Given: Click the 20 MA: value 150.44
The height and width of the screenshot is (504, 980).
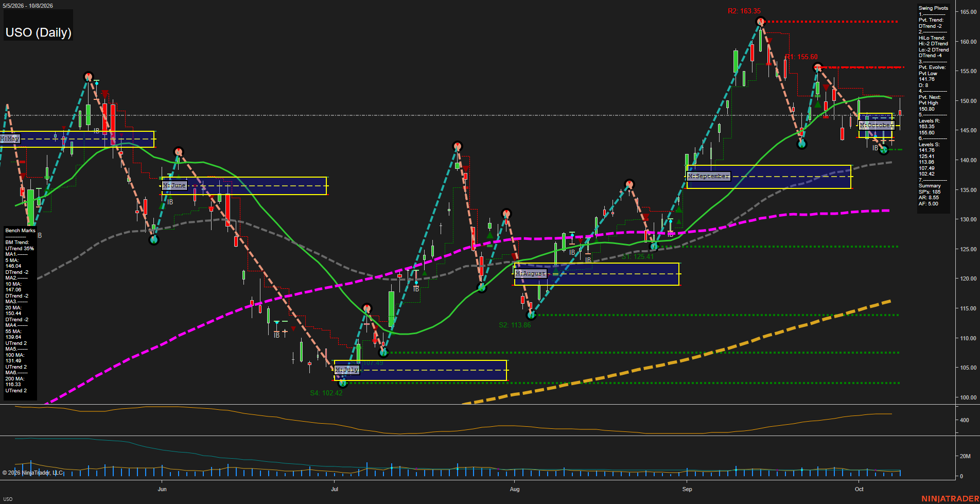Looking at the screenshot, I should coord(13,314).
